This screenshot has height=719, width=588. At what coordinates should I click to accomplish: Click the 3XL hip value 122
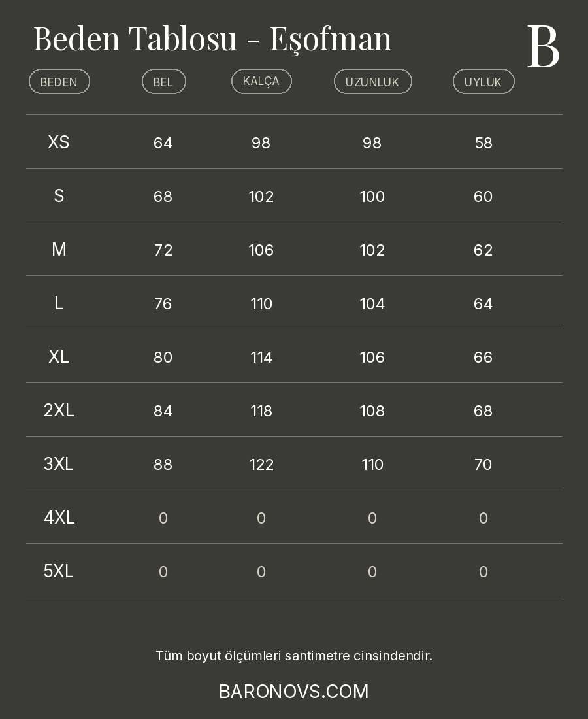(261, 465)
